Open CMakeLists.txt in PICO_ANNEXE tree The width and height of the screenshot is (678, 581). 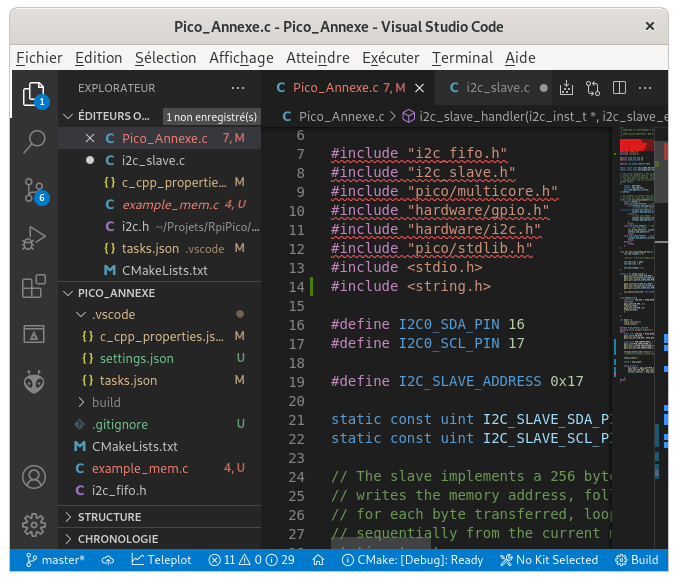coord(160,447)
